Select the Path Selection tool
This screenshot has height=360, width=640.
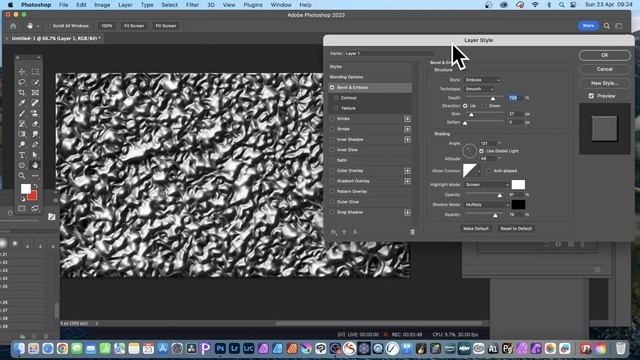(x=35, y=155)
